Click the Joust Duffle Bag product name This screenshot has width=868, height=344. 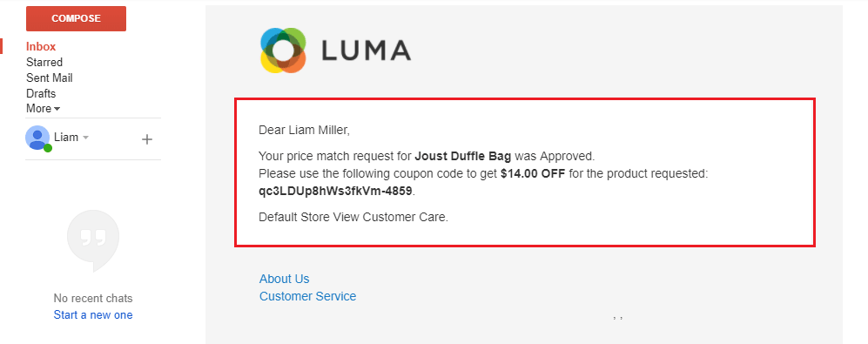pos(463,156)
